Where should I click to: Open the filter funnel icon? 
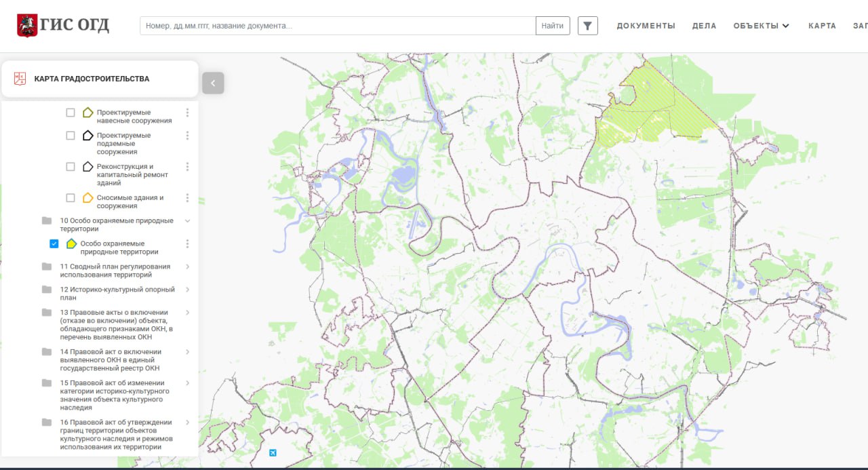pyautogui.click(x=588, y=26)
